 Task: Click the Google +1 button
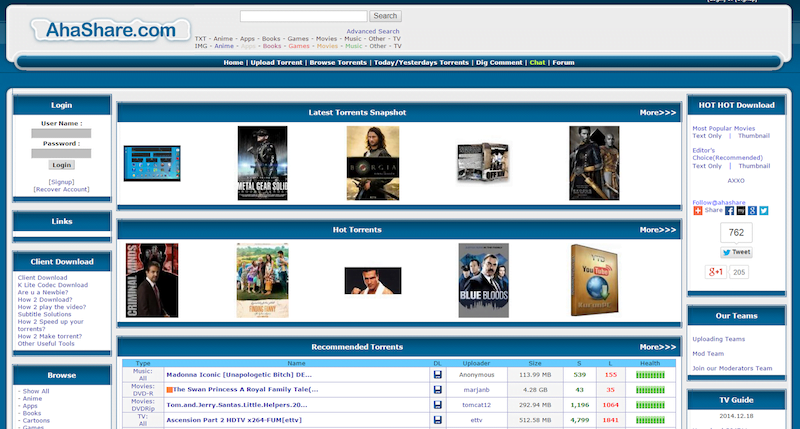(715, 272)
